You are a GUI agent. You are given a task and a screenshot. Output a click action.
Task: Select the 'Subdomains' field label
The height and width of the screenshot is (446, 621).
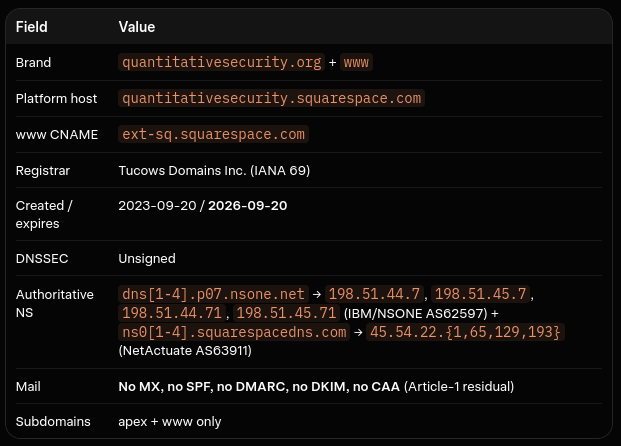coord(53,422)
